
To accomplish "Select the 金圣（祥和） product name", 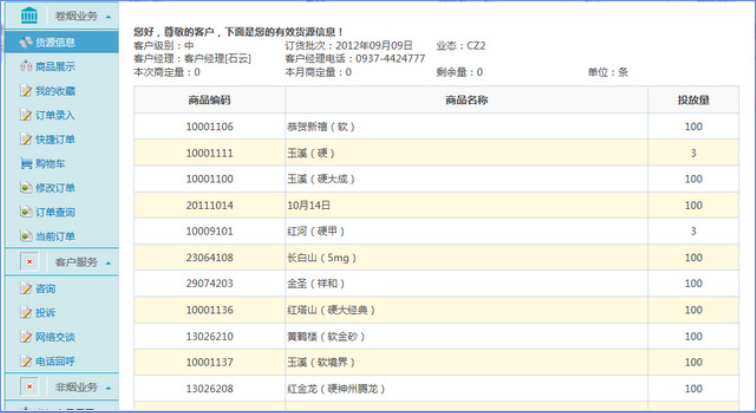I will pos(316,283).
